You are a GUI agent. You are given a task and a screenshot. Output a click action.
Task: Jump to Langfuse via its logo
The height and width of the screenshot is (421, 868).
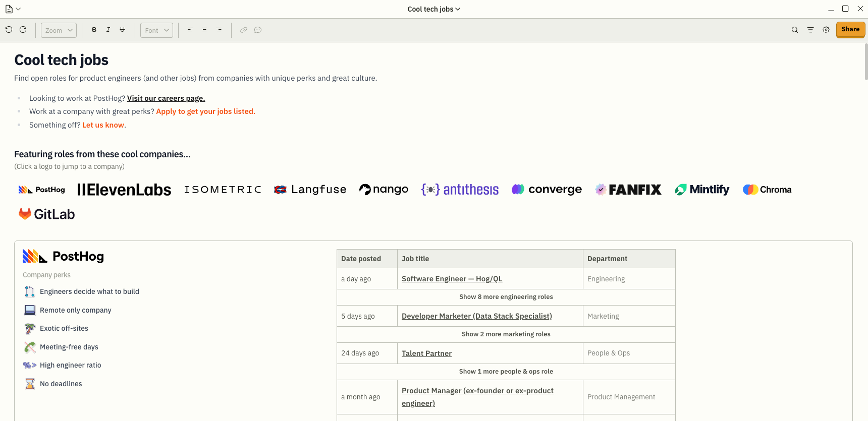(x=310, y=190)
